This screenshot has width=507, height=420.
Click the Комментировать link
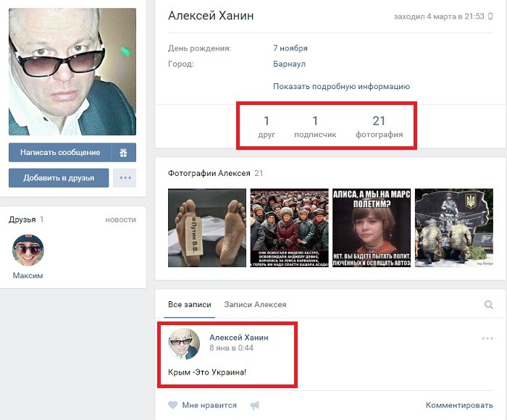click(x=459, y=406)
